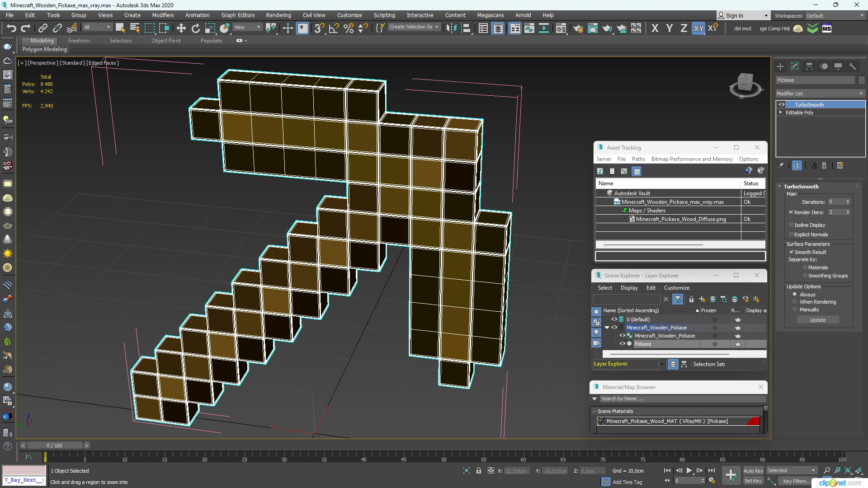Collapse the TurboSmooth rollout
Image resolution: width=868 pixels, height=488 pixels.
pyautogui.click(x=780, y=187)
